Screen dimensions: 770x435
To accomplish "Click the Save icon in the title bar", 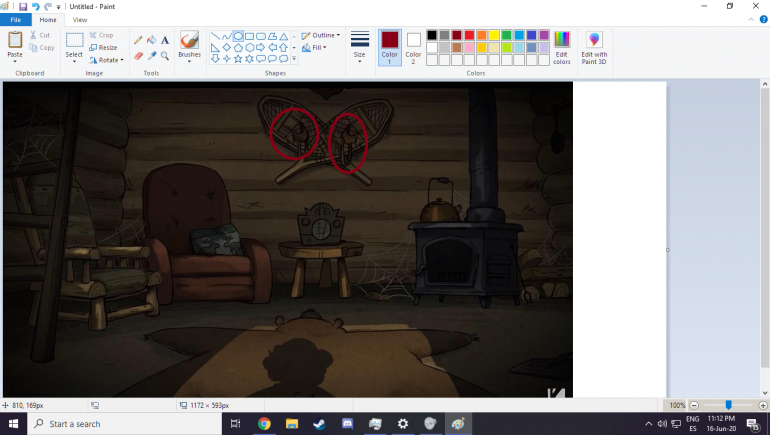I will [23, 7].
